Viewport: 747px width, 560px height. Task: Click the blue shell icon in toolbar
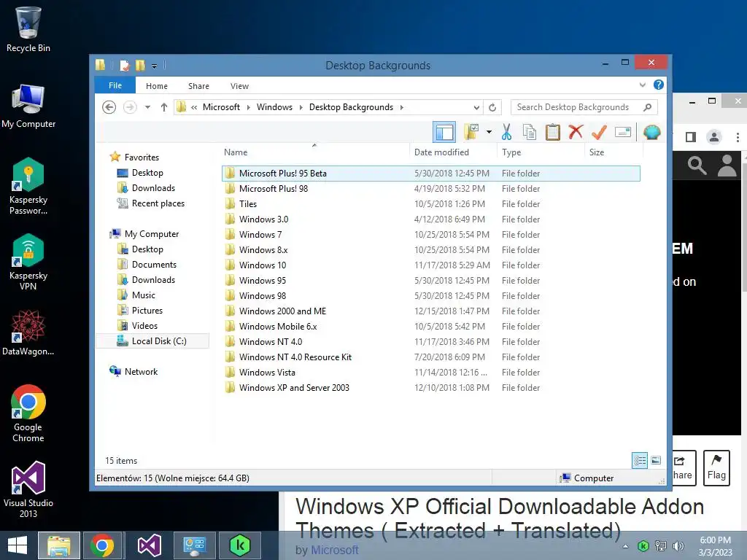[x=651, y=132]
